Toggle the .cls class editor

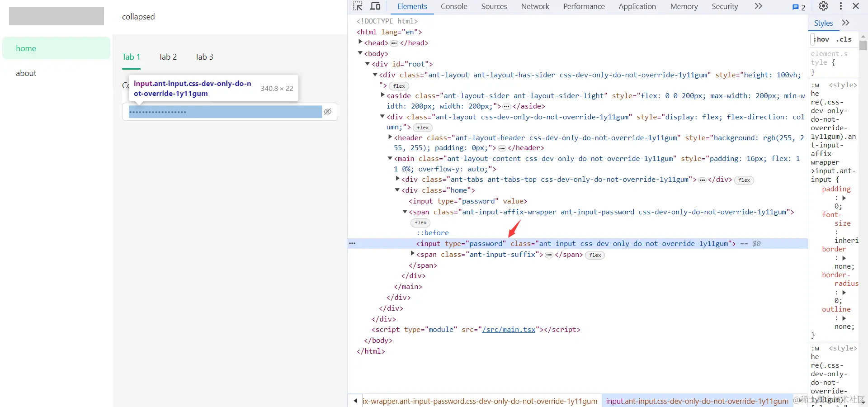(x=844, y=39)
